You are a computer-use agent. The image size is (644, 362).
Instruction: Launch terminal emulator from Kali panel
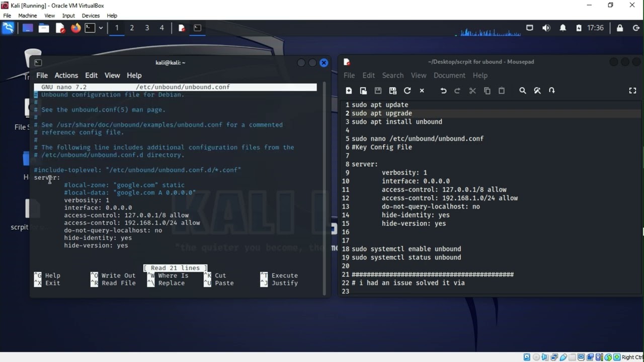[90, 28]
